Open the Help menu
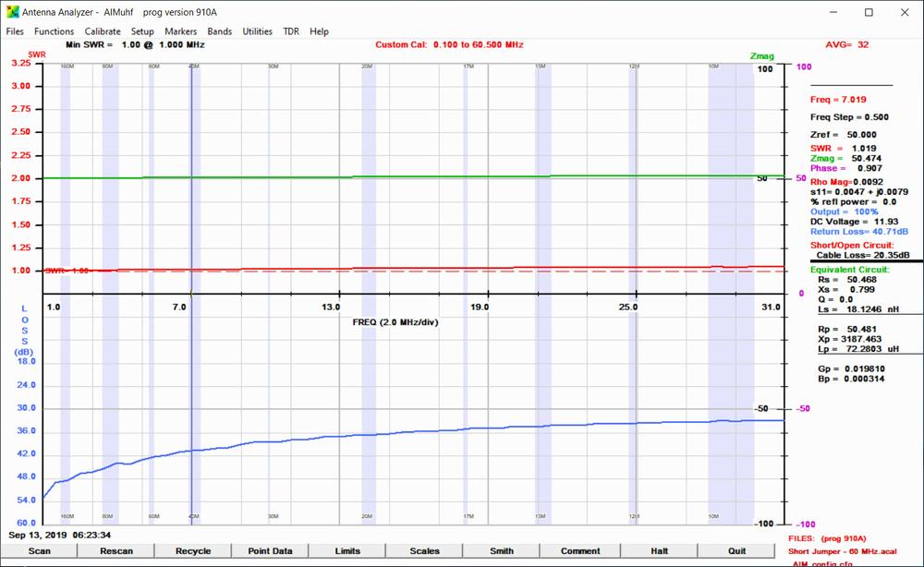This screenshot has height=567, width=924. pos(319,31)
